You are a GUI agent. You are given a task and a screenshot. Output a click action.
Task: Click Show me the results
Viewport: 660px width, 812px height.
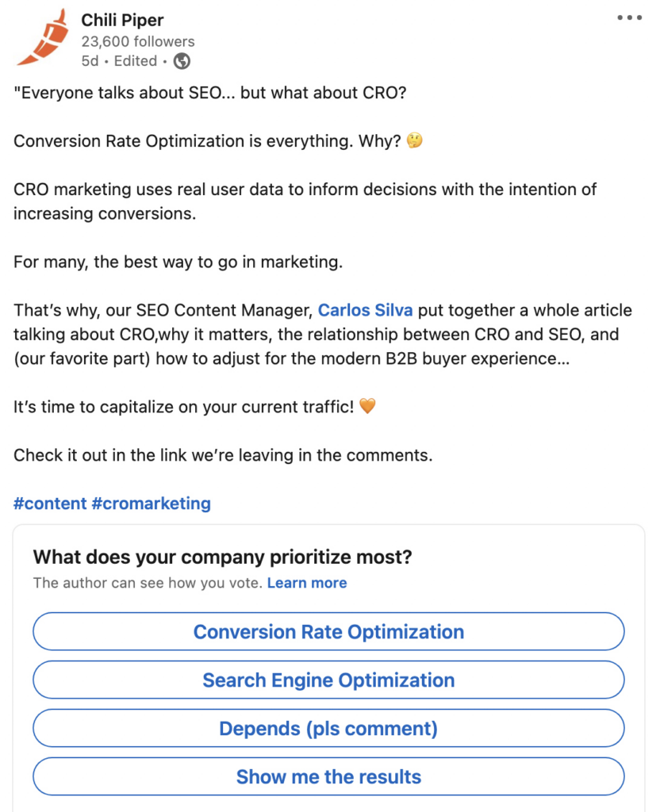click(328, 776)
